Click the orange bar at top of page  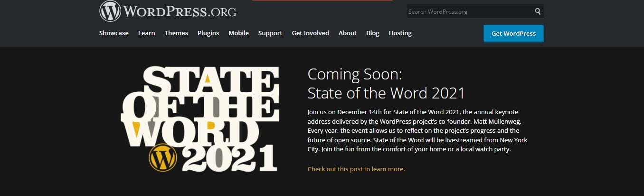tap(322, 0)
